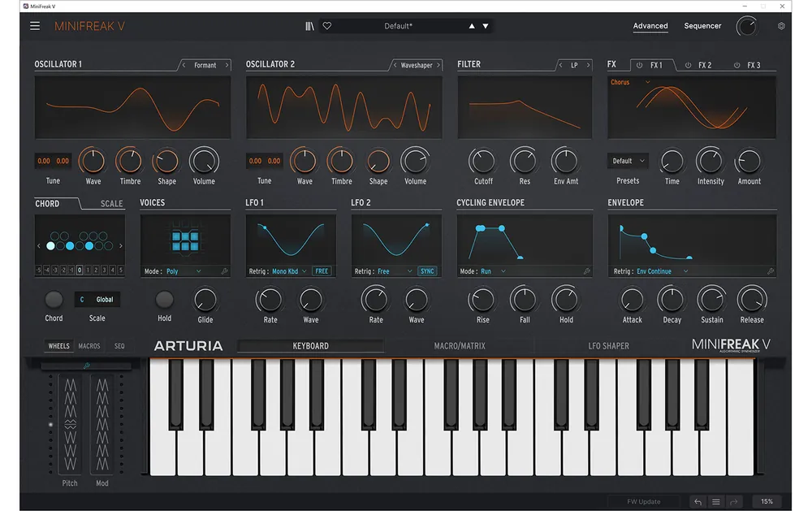This screenshot has width=812, height=511.
Task: Open the Voices Mode Poly dropdown
Action: click(184, 271)
